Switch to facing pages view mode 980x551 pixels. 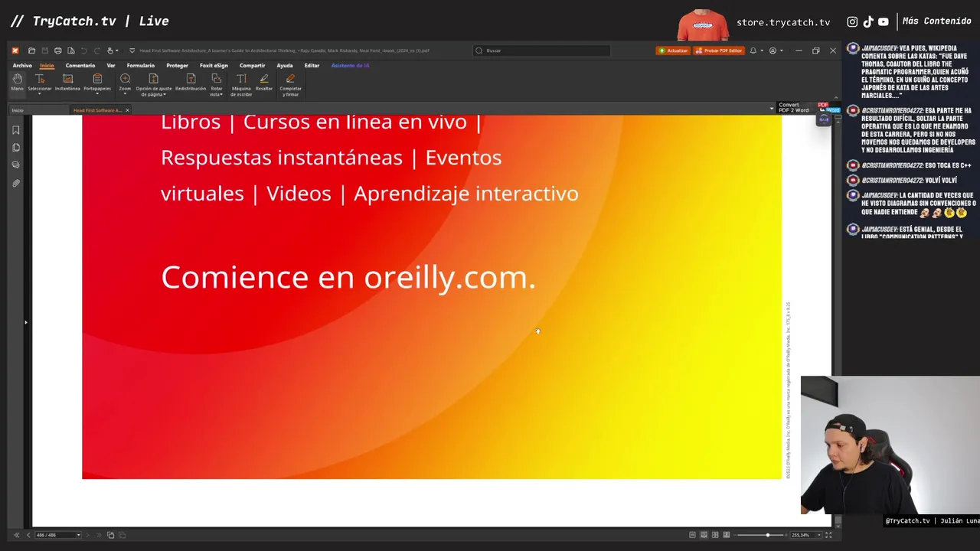pos(715,535)
